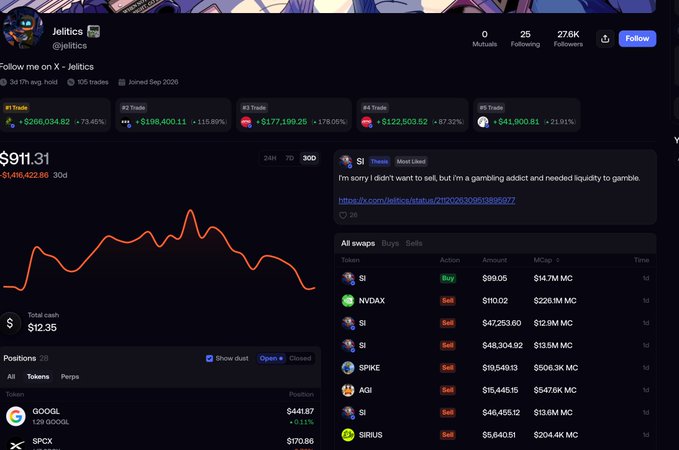Screen dimensions: 679x450
Task: Select the 30D chart range
Action: 309,158
